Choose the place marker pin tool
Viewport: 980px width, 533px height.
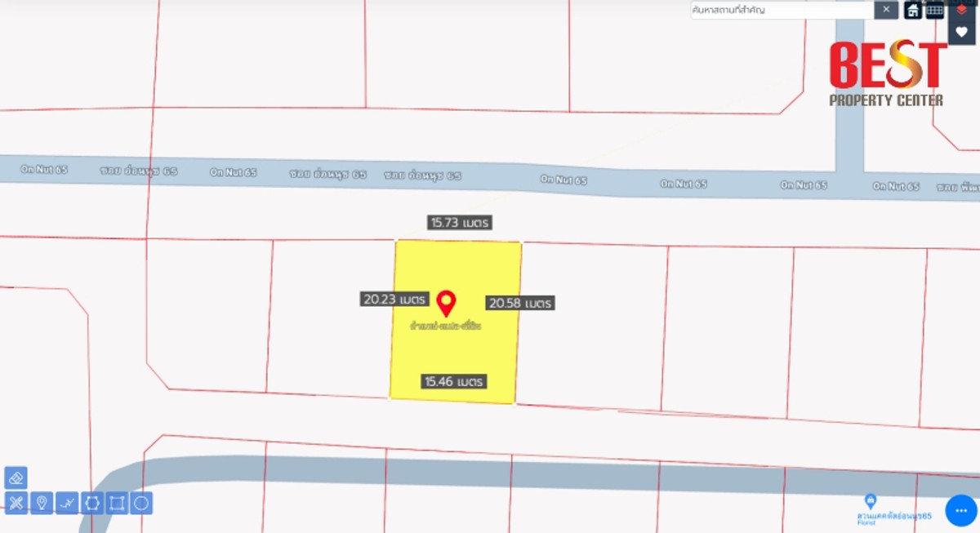[x=42, y=503]
